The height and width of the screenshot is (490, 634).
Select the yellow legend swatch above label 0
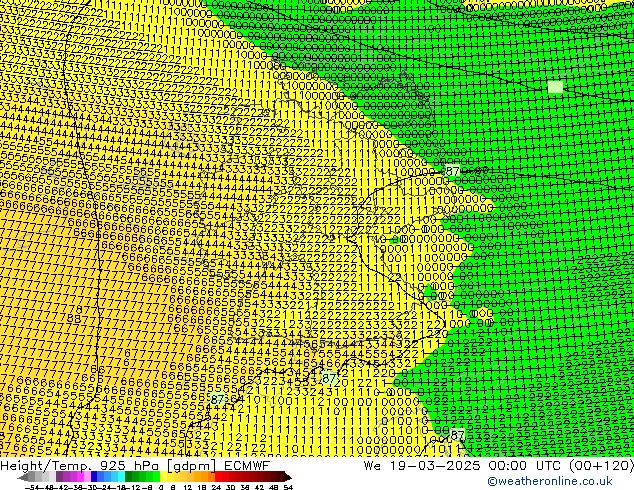[x=163, y=477]
